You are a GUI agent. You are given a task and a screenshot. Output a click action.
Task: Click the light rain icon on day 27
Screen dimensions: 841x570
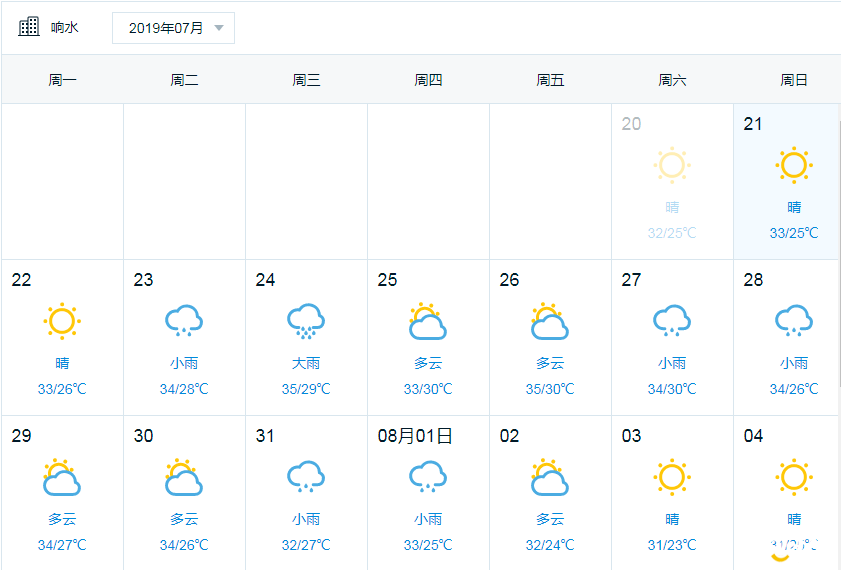672,321
